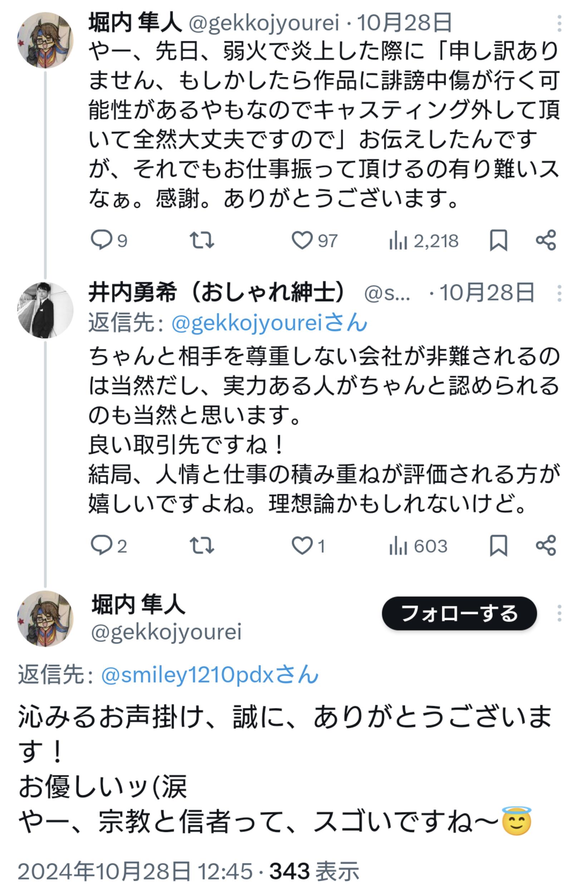Reply to 井内勇希's tweet
Image resolution: width=588 pixels, height=894 pixels.
pos(101,546)
